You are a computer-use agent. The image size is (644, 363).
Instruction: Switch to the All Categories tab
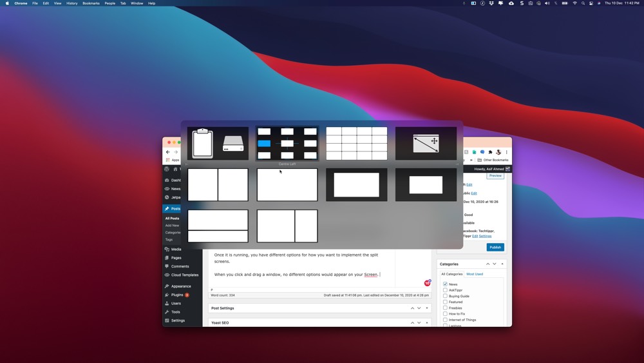point(452,274)
